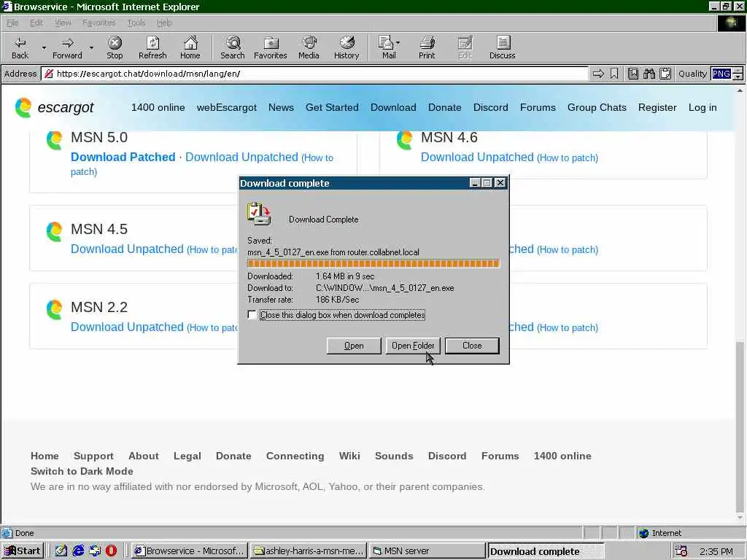Click the MSN 4.5 logo icon

pyautogui.click(x=54, y=231)
